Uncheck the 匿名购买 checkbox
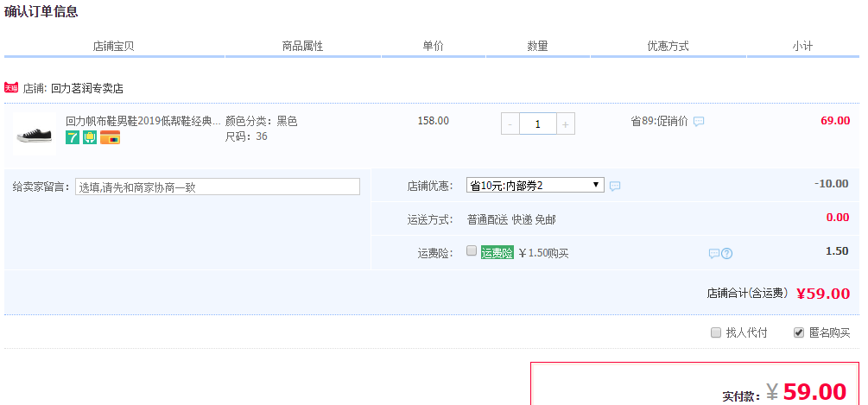 coord(799,332)
